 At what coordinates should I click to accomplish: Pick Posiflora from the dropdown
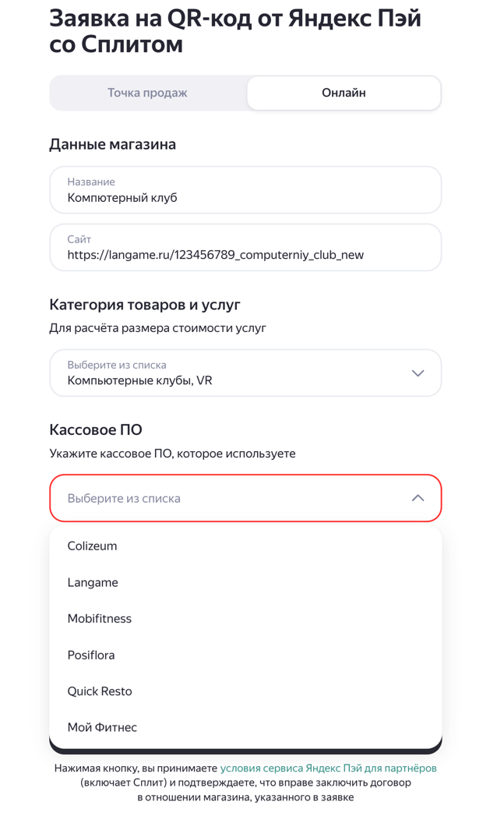point(91,655)
